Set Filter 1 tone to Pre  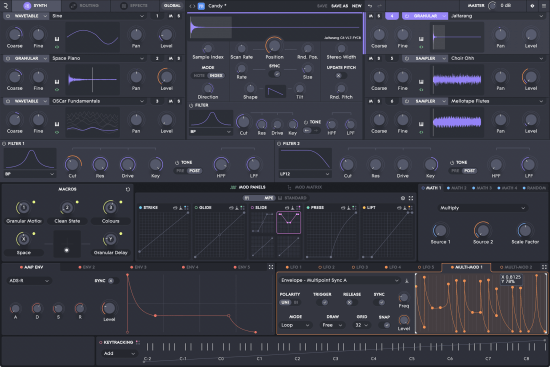pos(180,171)
